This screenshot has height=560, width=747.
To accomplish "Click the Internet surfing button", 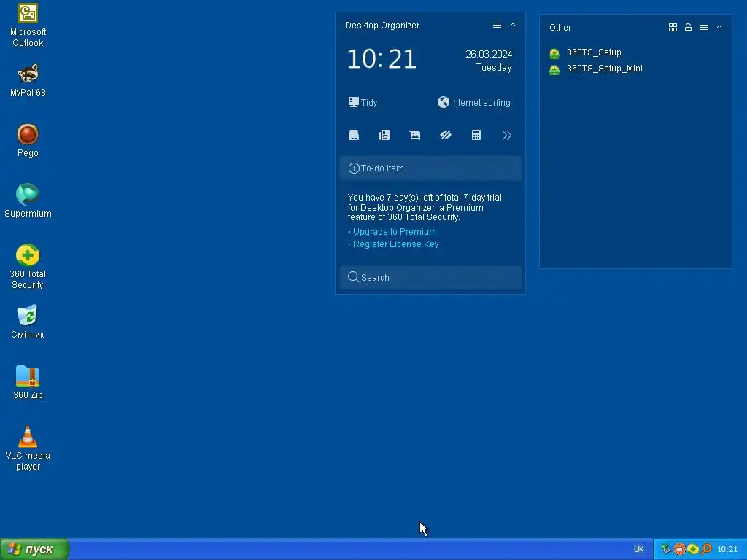I will pos(474,102).
